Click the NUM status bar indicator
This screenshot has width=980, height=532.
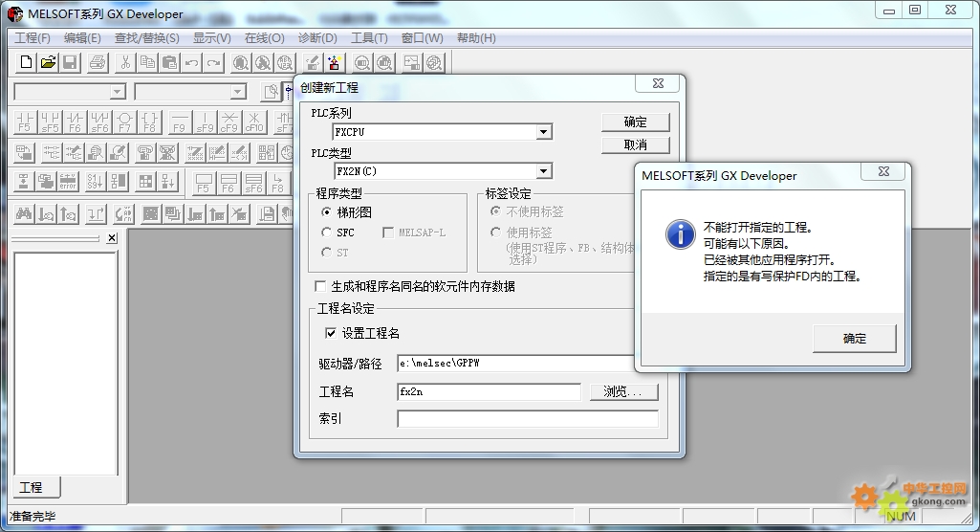pyautogui.click(x=901, y=516)
